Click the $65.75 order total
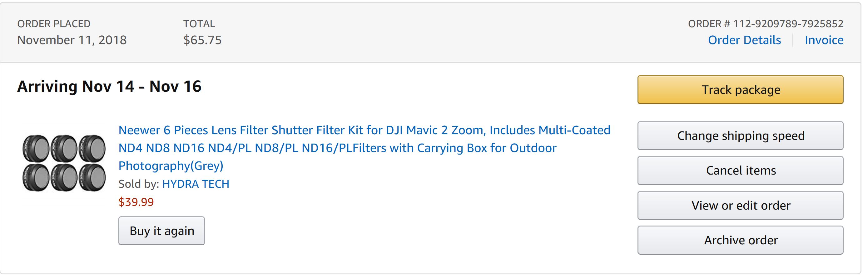The width and height of the screenshot is (868, 280). click(x=202, y=40)
